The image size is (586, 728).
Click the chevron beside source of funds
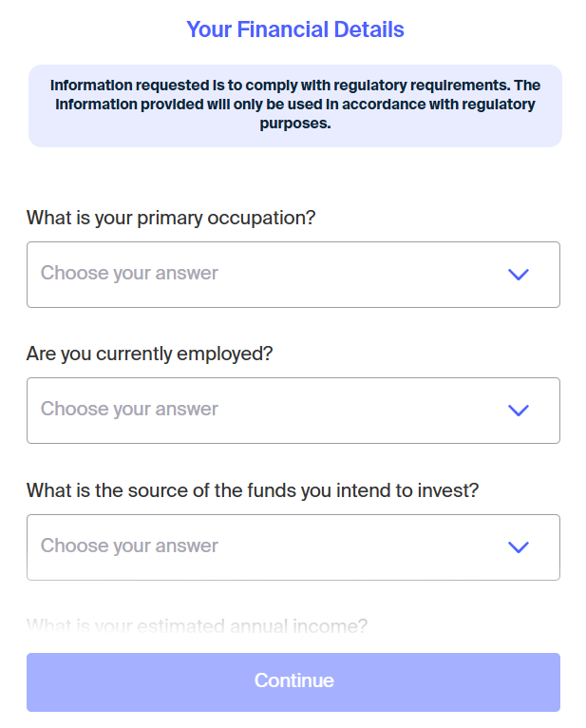tap(518, 547)
